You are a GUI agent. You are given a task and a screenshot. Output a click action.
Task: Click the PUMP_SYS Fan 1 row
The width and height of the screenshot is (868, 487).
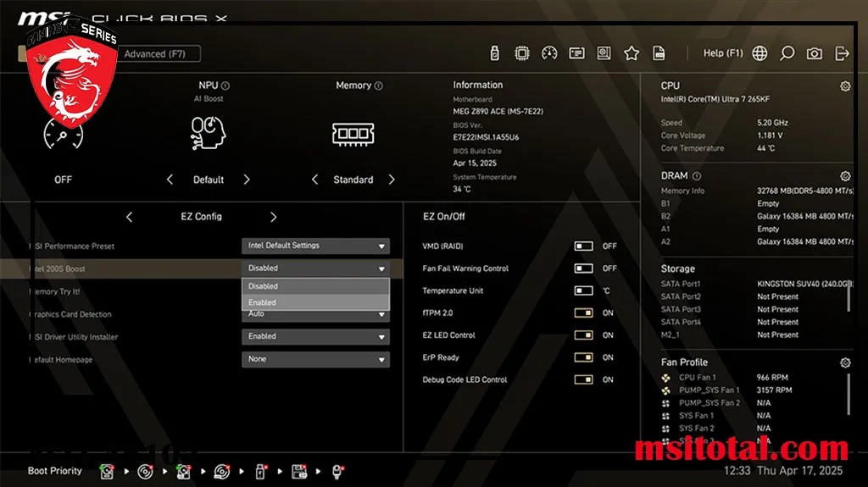coord(726,390)
